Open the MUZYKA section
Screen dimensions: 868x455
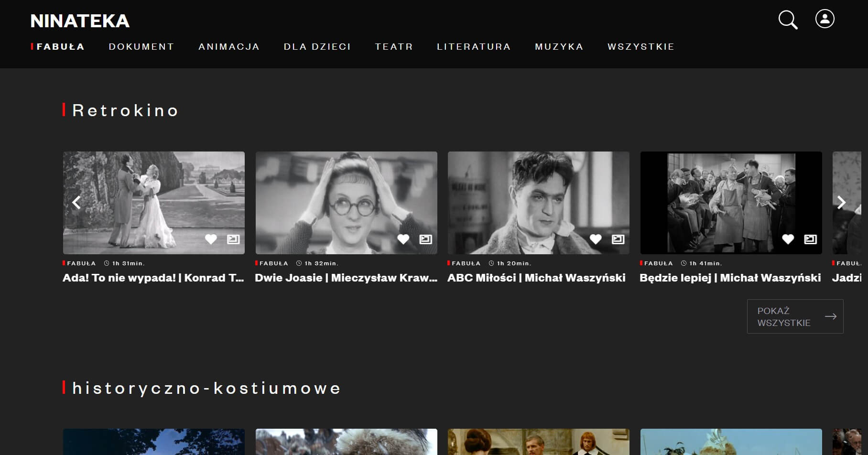[x=559, y=47]
